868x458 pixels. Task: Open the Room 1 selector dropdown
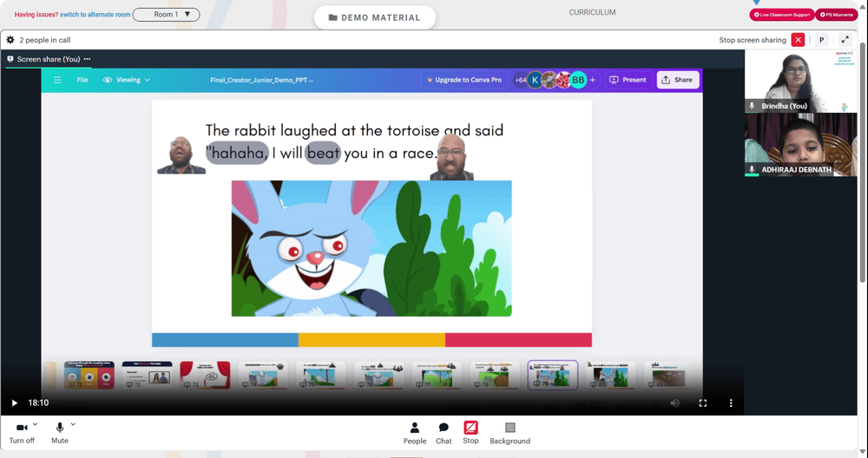(166, 15)
